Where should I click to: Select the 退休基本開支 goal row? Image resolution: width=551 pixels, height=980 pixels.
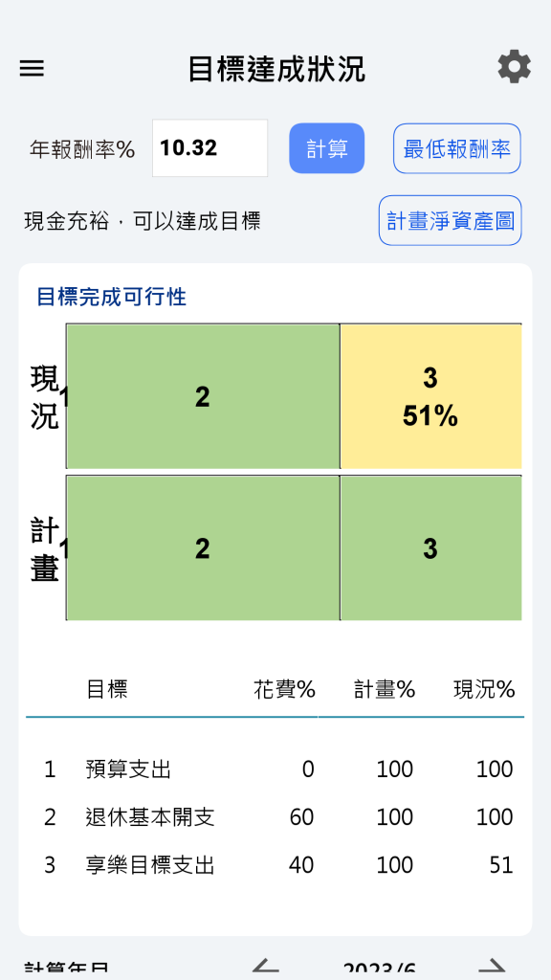[x=275, y=817]
